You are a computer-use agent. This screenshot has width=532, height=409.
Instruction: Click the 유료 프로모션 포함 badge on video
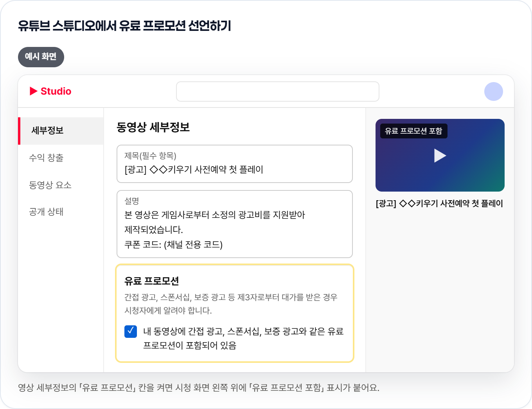pyautogui.click(x=413, y=131)
